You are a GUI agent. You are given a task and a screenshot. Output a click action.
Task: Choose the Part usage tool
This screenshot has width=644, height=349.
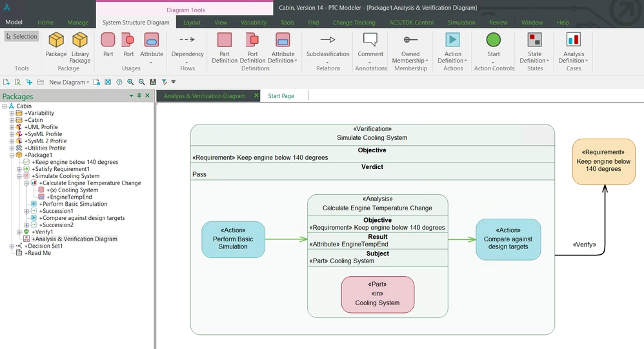108,40
